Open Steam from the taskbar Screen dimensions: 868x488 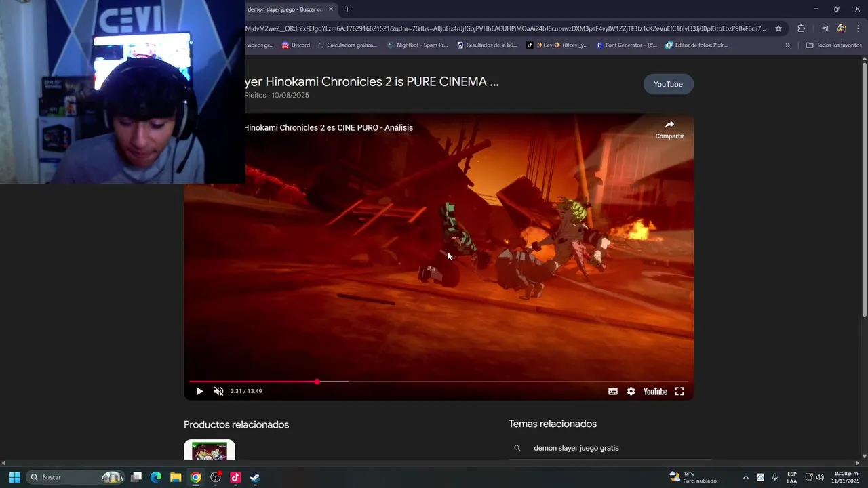[x=255, y=477]
